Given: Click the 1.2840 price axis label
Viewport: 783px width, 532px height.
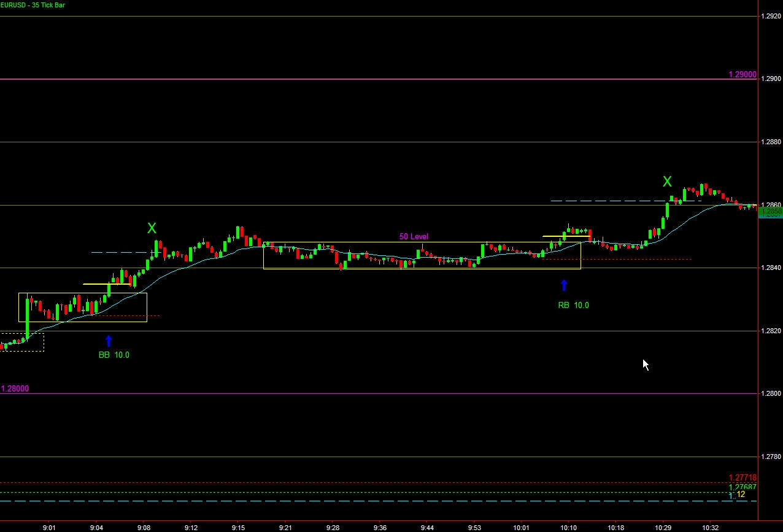Looking at the screenshot, I should tap(771, 268).
